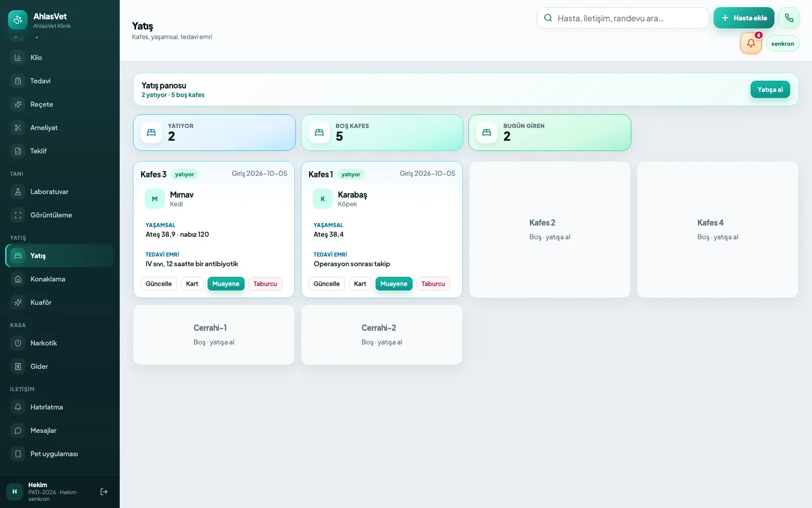
Task: Click Taburcu on Kafes 3 card
Action: 265,283
